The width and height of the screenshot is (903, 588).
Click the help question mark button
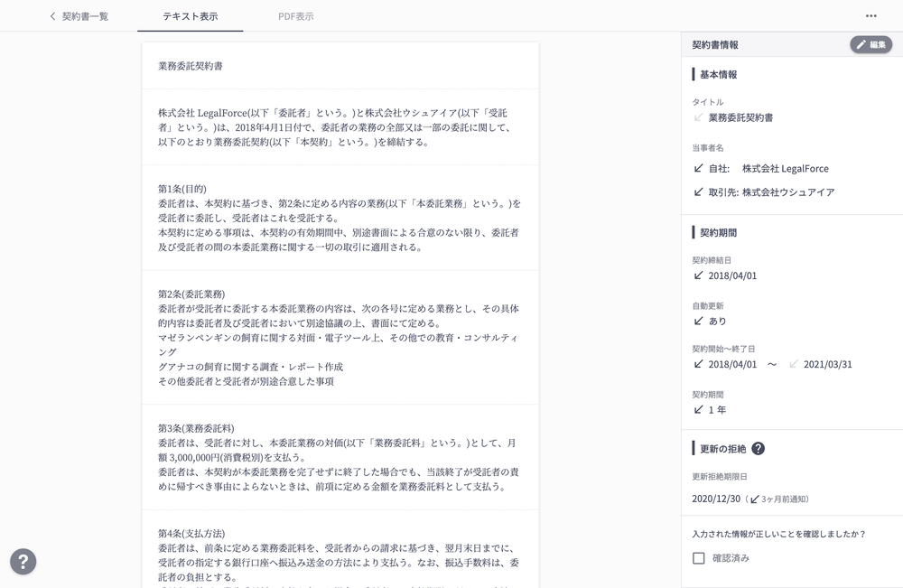23,562
